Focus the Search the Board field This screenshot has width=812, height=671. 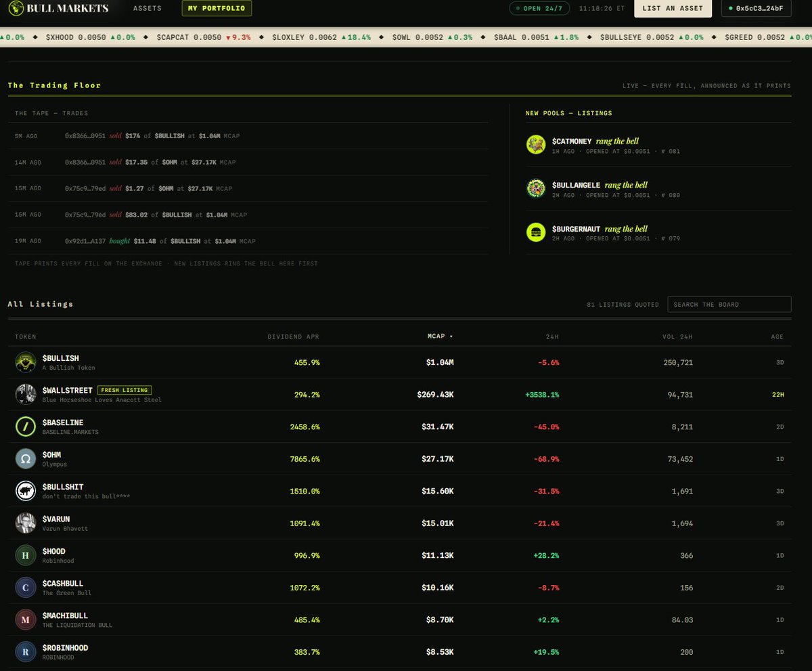click(x=729, y=304)
